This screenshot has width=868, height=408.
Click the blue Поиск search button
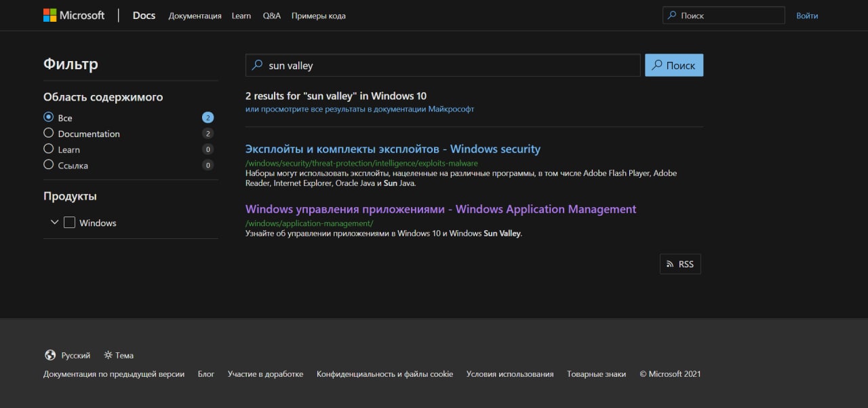[674, 65]
